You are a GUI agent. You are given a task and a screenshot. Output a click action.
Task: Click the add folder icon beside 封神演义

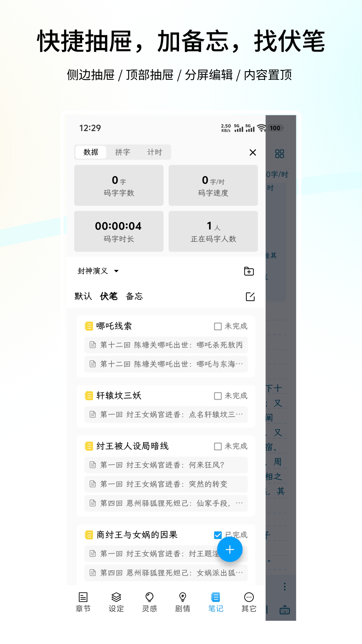pos(249,271)
